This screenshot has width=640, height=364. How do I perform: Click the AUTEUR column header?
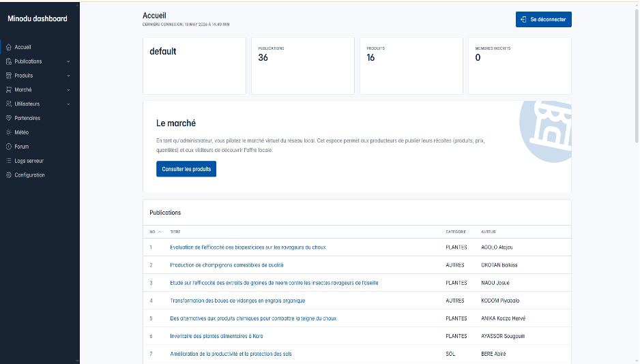pyautogui.click(x=488, y=232)
